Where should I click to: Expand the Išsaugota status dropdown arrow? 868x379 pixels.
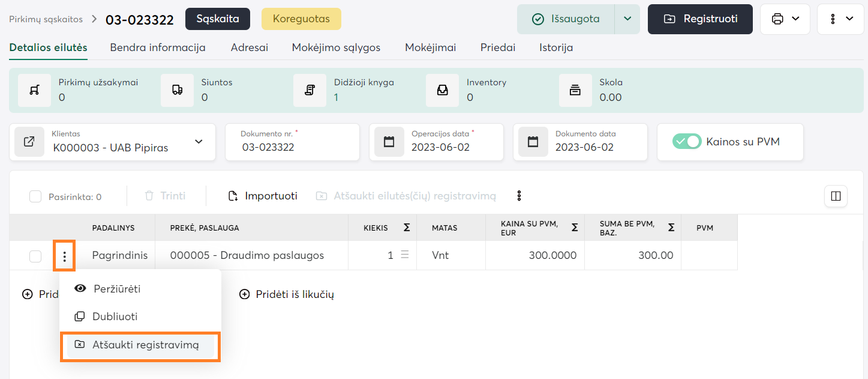coord(627,19)
